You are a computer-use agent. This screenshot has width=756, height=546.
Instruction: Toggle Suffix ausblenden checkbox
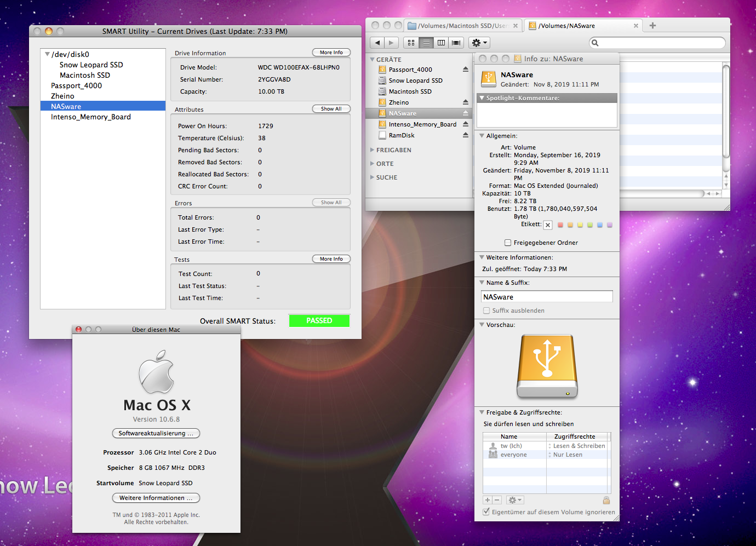click(x=486, y=311)
